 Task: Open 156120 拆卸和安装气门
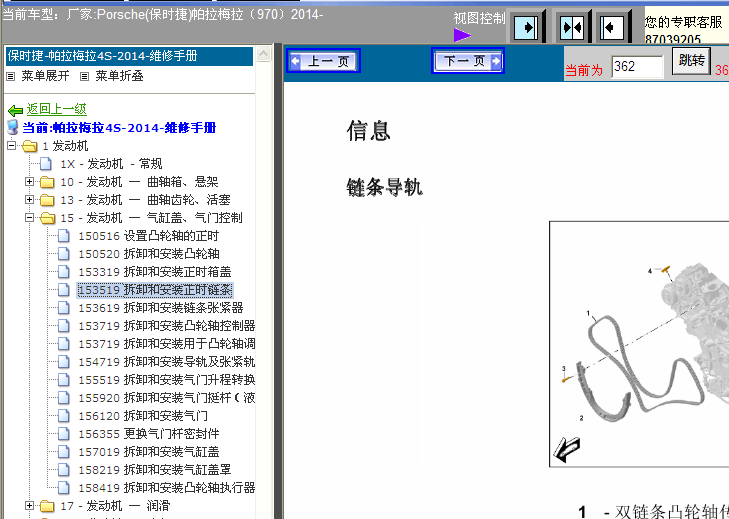(x=143, y=416)
